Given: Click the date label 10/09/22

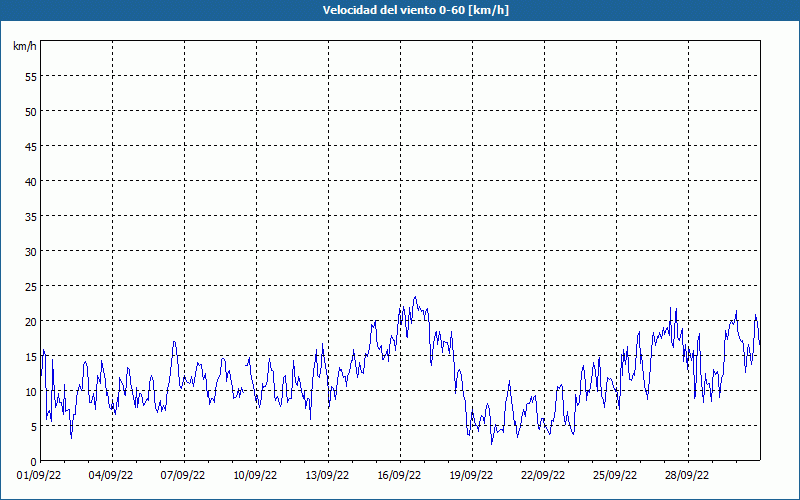Looking at the screenshot, I should (x=255, y=476).
